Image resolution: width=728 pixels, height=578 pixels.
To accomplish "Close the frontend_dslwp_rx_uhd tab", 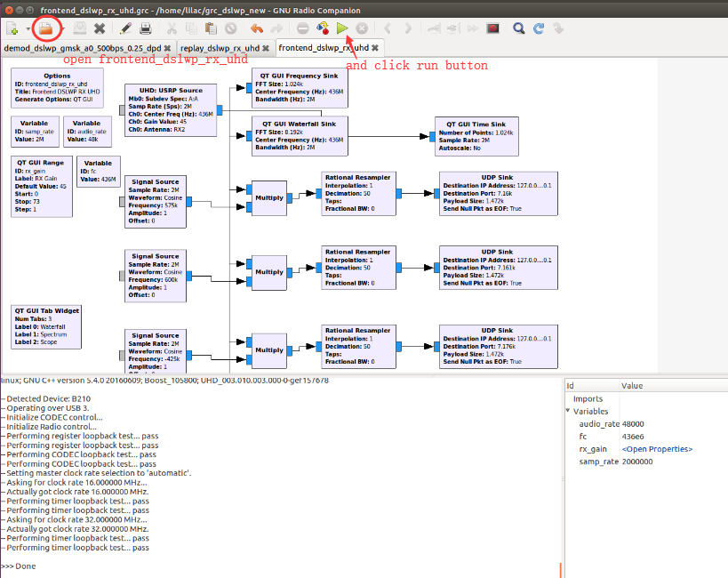I will coord(375,48).
